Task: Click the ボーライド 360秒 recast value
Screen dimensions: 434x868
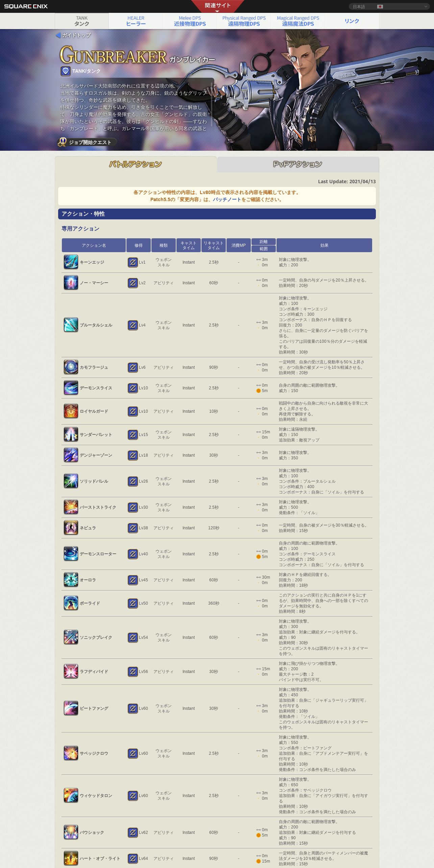Action: (214, 603)
